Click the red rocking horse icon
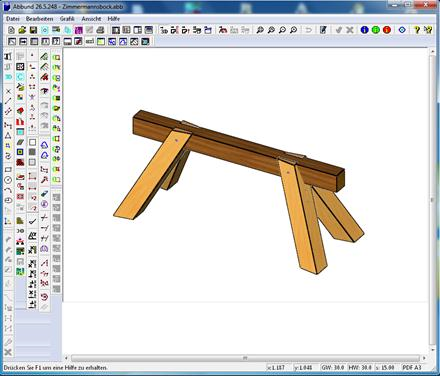The width and height of the screenshot is (440, 376). [x=223, y=30]
